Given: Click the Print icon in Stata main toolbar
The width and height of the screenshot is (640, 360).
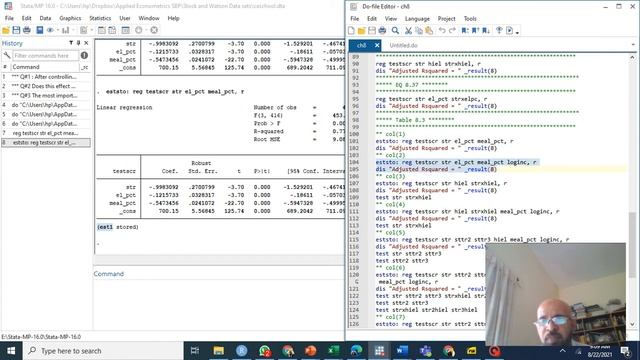Looking at the screenshot, I should [27, 30].
